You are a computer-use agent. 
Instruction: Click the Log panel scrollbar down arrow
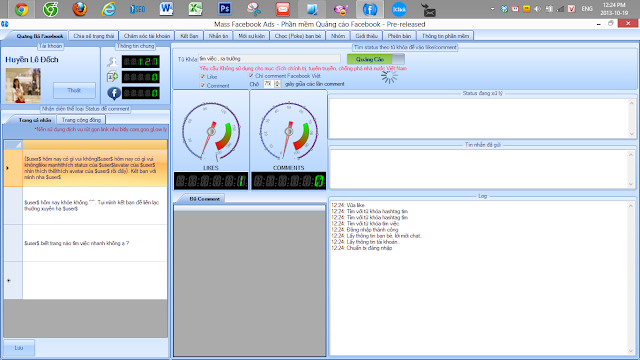(x=631, y=351)
